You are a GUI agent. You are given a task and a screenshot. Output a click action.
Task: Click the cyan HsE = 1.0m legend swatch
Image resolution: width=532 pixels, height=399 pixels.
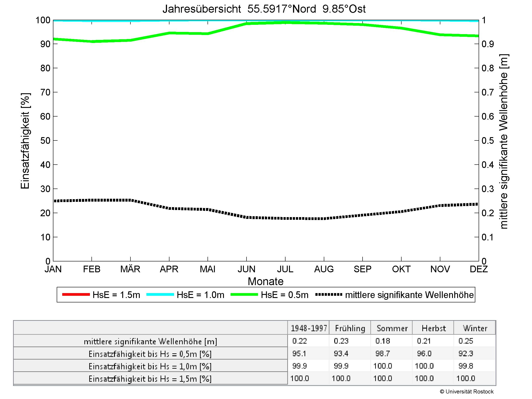click(x=160, y=295)
